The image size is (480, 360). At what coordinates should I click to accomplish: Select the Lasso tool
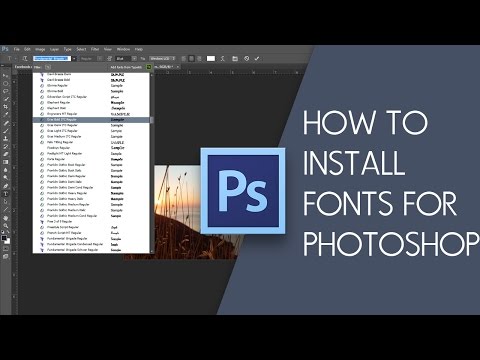click(x=6, y=91)
